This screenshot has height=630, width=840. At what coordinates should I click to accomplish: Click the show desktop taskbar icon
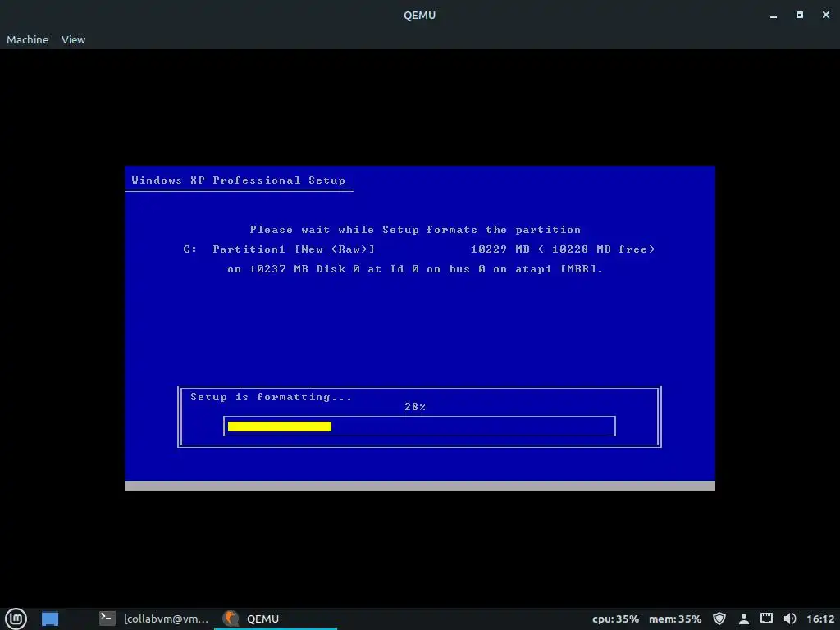50,619
